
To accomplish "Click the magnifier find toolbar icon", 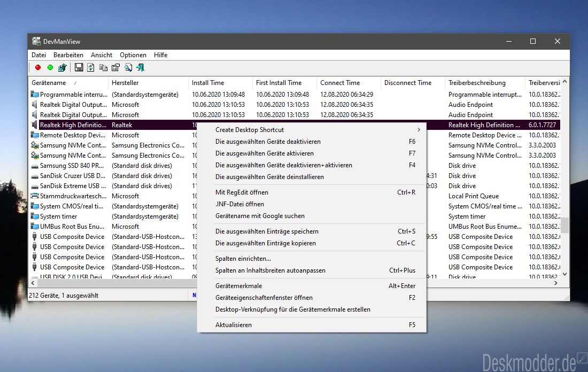I will [128, 67].
